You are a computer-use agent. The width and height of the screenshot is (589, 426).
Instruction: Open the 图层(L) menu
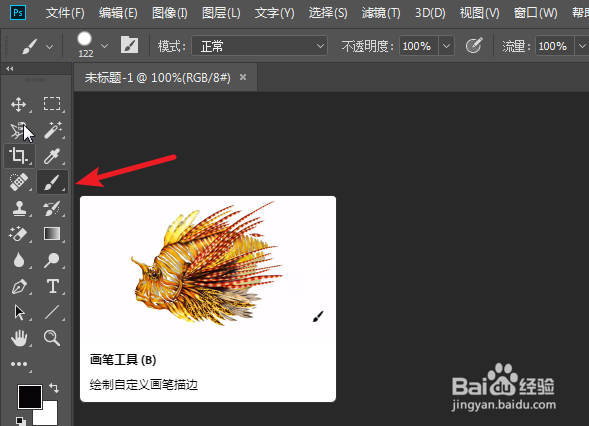coord(221,13)
